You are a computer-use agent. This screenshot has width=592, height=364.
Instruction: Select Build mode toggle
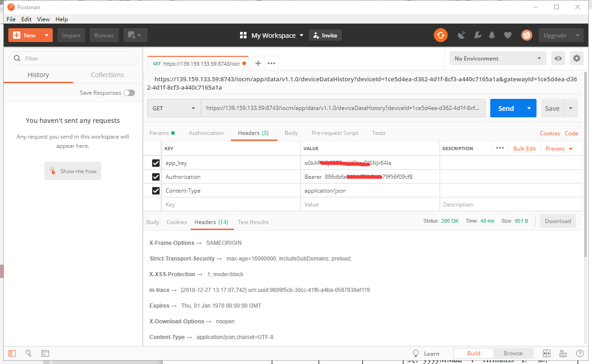(474, 353)
